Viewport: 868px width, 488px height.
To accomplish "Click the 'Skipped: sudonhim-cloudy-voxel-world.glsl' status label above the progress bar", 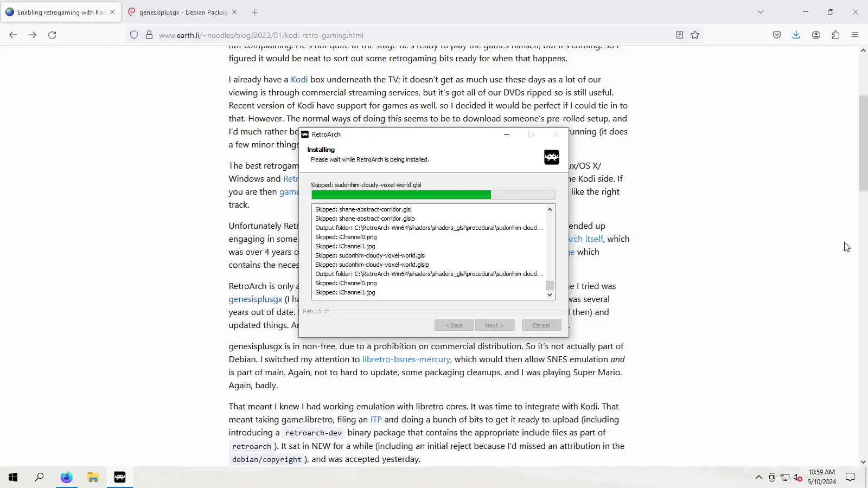I will point(366,185).
